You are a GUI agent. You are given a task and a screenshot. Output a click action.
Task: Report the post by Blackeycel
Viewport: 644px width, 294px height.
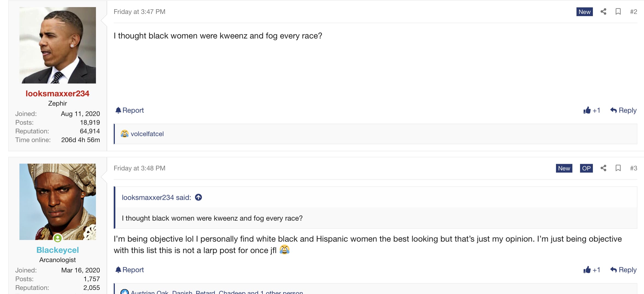point(130,270)
